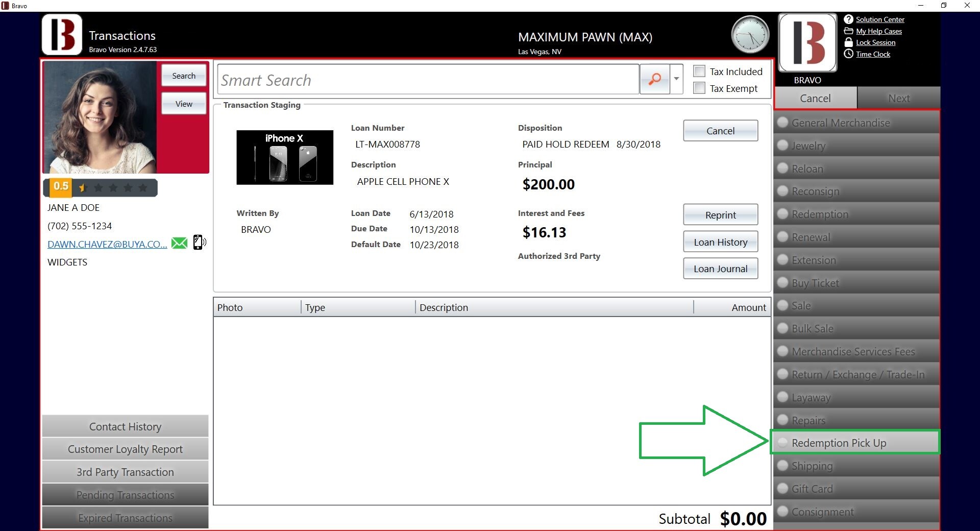Click the green email envelope icon
The image size is (980, 531).
(x=179, y=243)
